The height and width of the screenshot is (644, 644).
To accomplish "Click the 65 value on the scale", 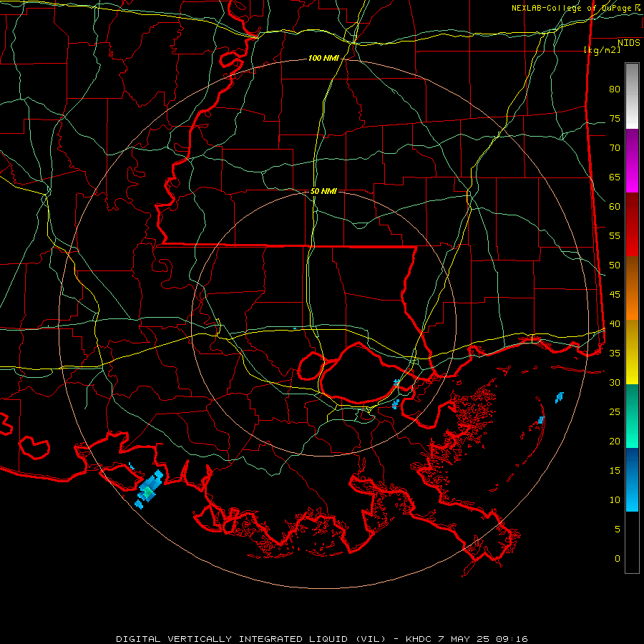I will pos(615,177).
